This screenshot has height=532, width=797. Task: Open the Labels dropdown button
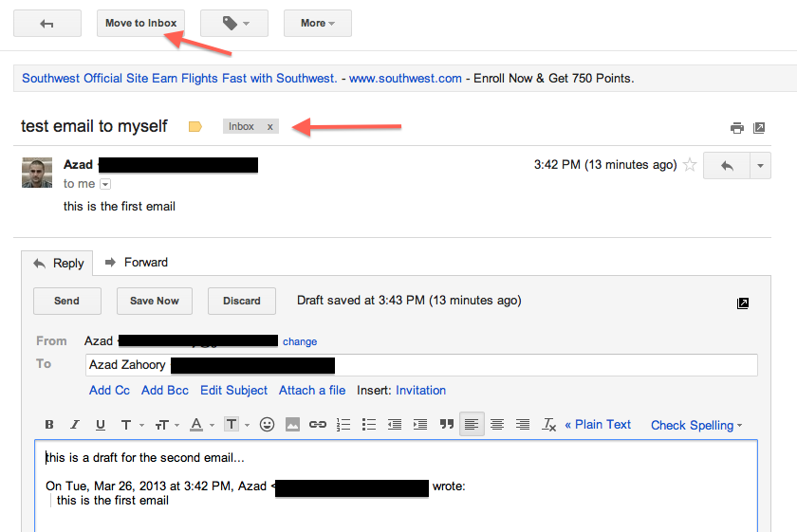pos(233,24)
